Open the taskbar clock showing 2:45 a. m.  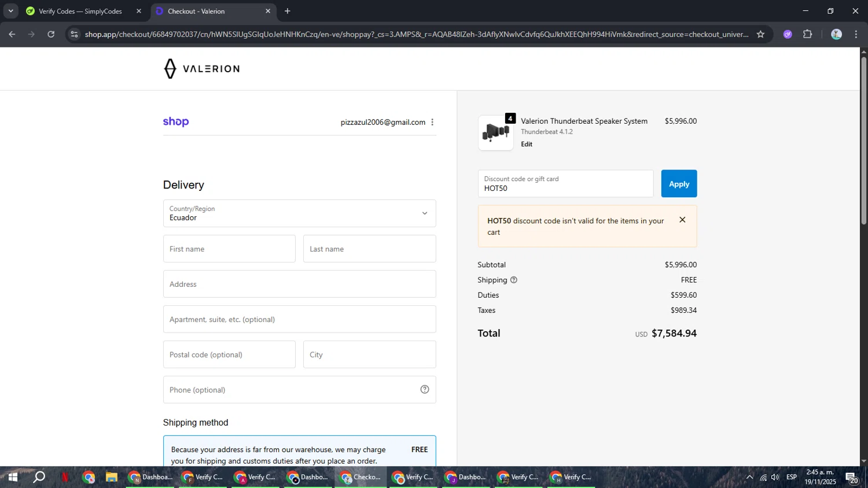(820, 477)
